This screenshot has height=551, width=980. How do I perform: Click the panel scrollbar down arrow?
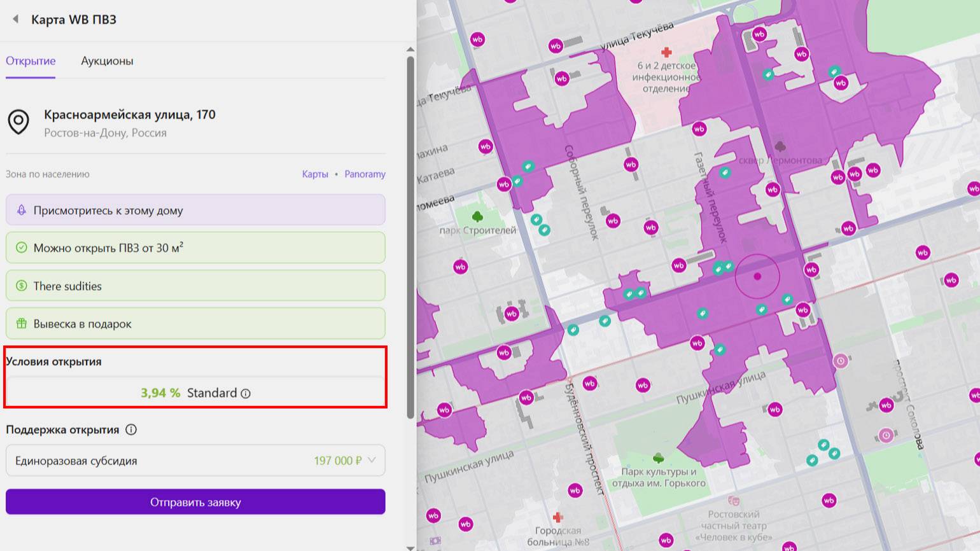pos(410,547)
